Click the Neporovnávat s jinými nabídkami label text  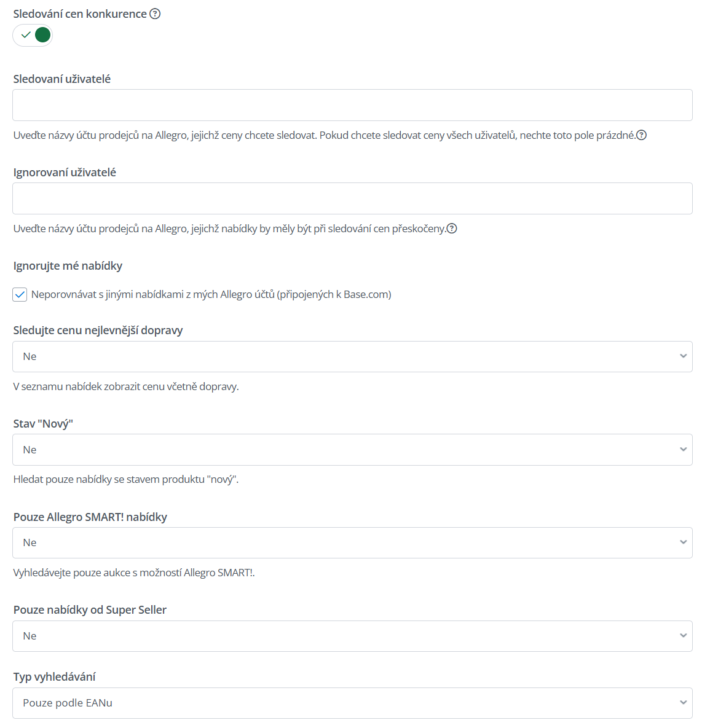[211, 294]
